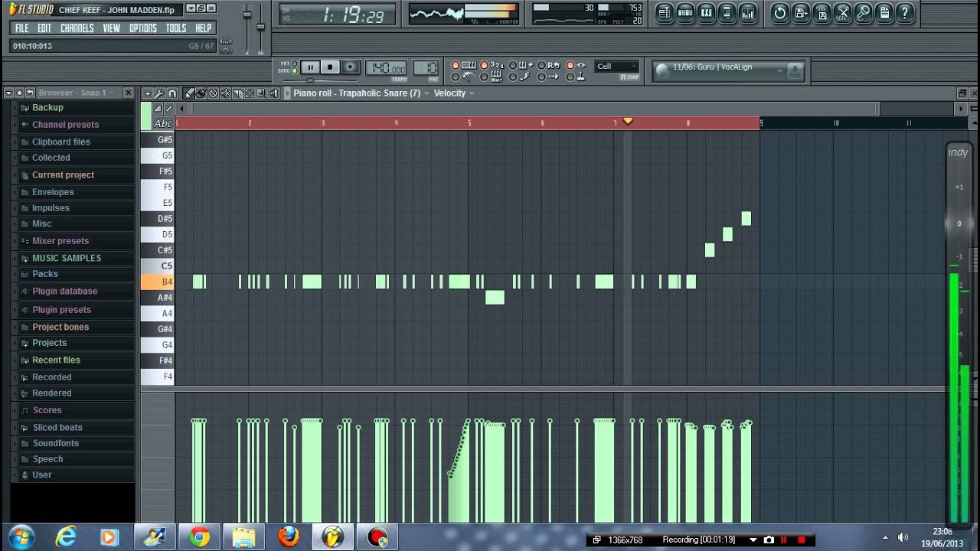Click the piano roll magnet snap icon
Screen dimensions: 980x551
pos(172,93)
